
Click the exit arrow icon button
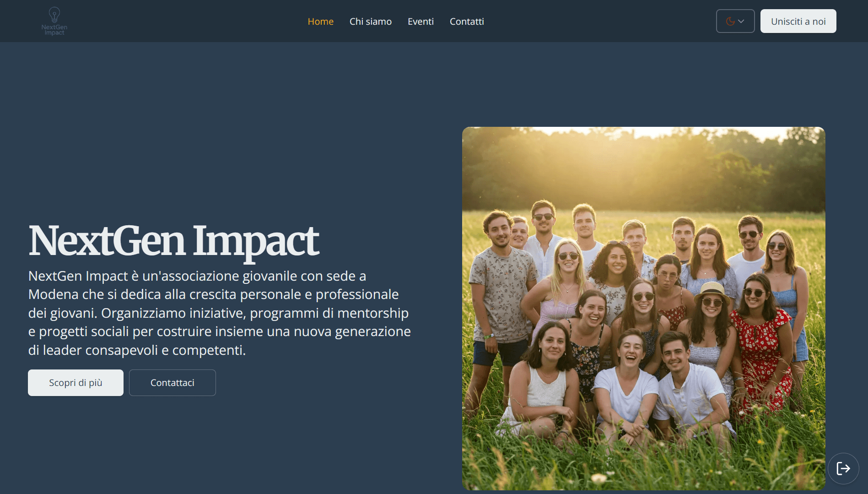click(843, 468)
